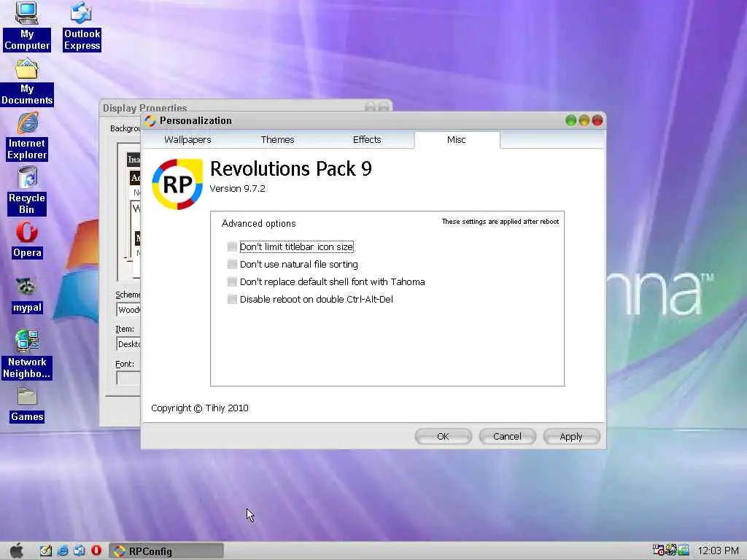Click the "Advanced options" group label
This screenshot has width=747, height=560.
coord(259,223)
